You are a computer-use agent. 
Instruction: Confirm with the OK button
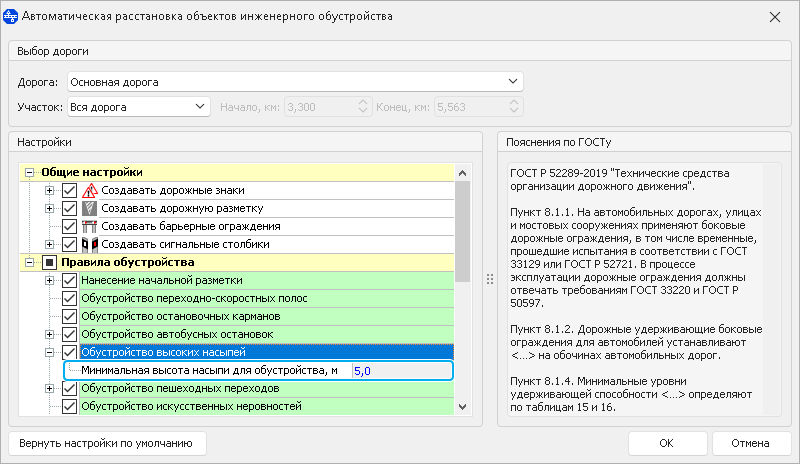[667, 443]
